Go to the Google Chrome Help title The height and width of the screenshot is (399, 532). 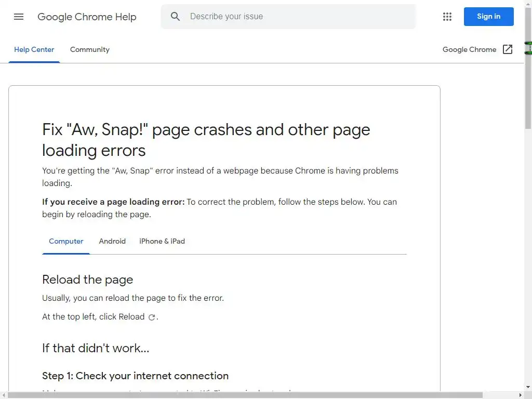[x=87, y=17]
